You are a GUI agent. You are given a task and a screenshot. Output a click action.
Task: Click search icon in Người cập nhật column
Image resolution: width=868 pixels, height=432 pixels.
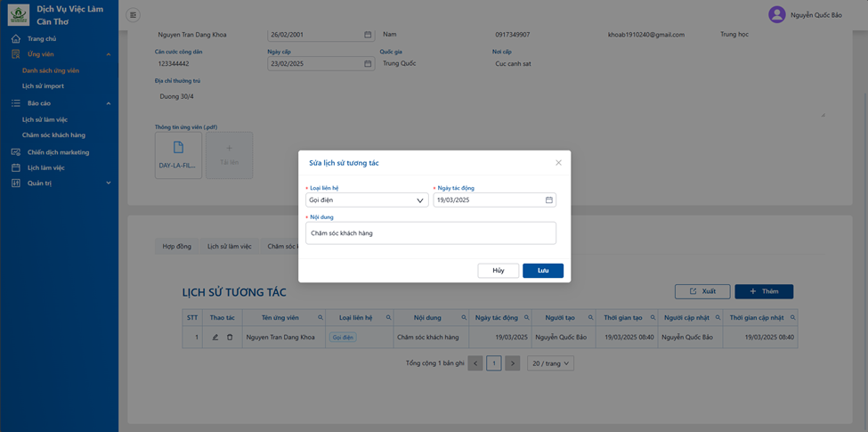[x=718, y=318]
